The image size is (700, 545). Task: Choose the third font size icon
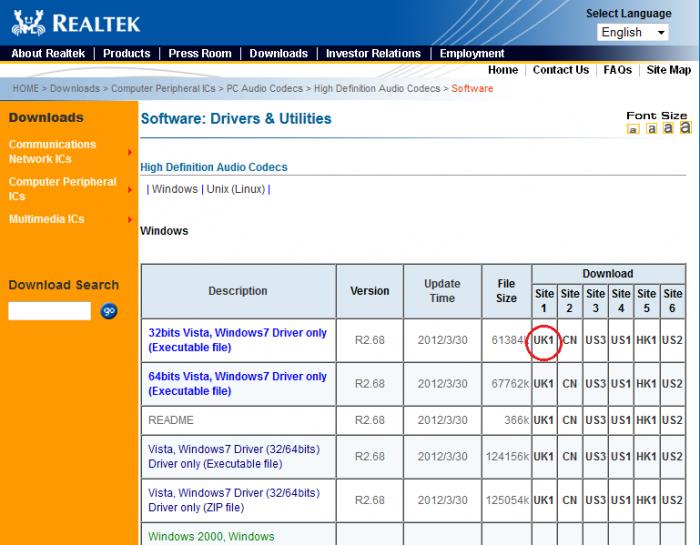point(668,128)
